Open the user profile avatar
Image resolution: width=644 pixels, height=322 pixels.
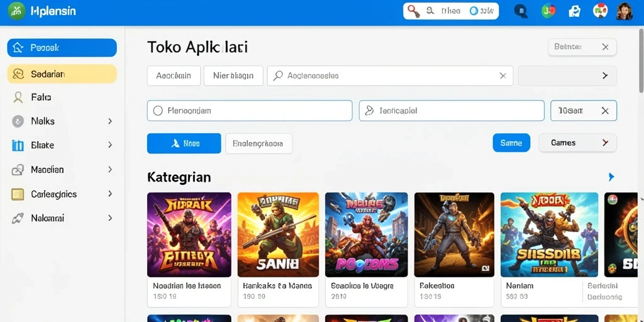coord(625,11)
